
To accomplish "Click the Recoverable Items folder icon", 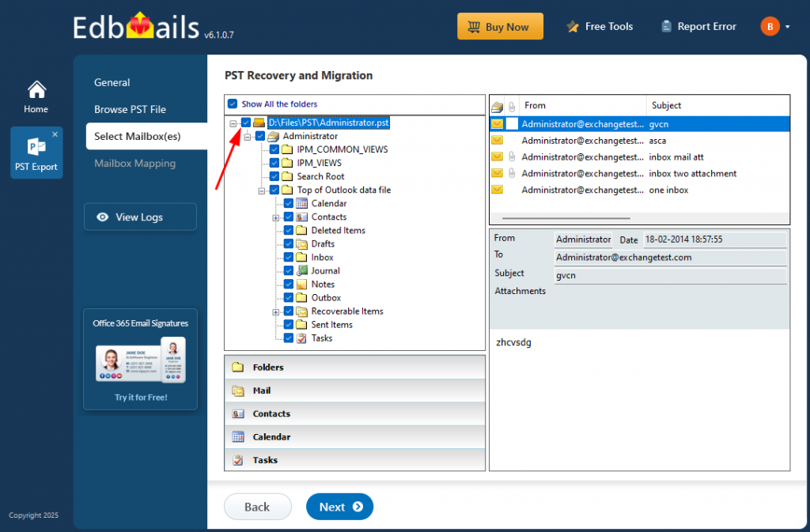I will pyautogui.click(x=301, y=311).
